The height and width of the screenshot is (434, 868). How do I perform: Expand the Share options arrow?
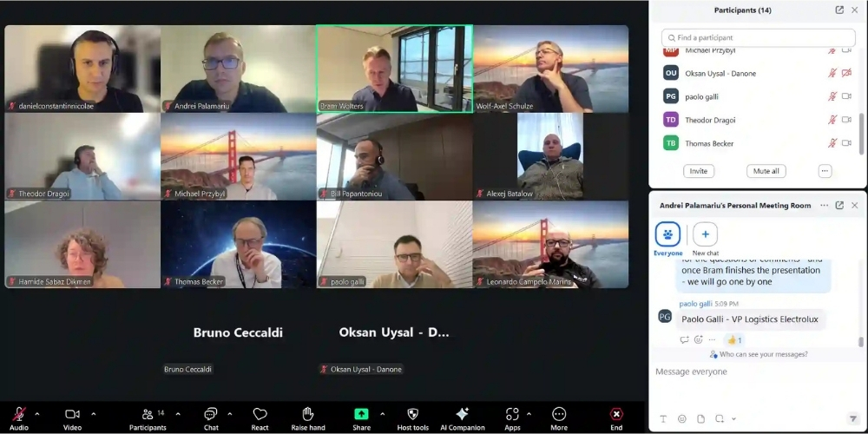(x=383, y=414)
